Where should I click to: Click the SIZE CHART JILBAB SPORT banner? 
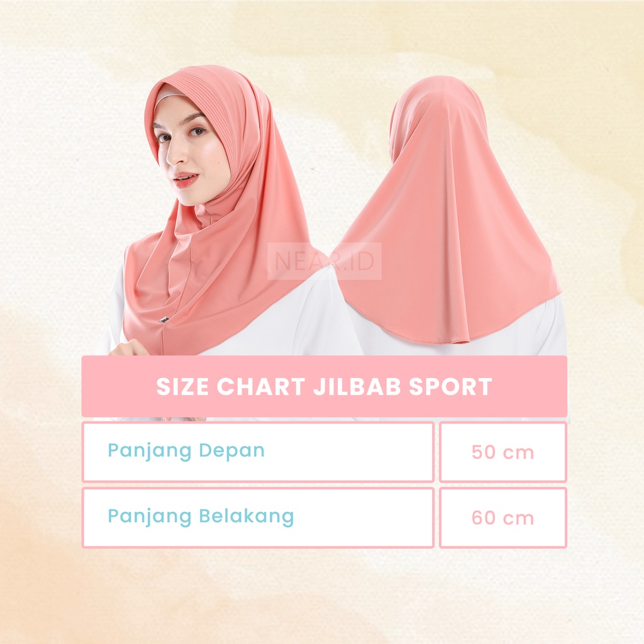(324, 387)
